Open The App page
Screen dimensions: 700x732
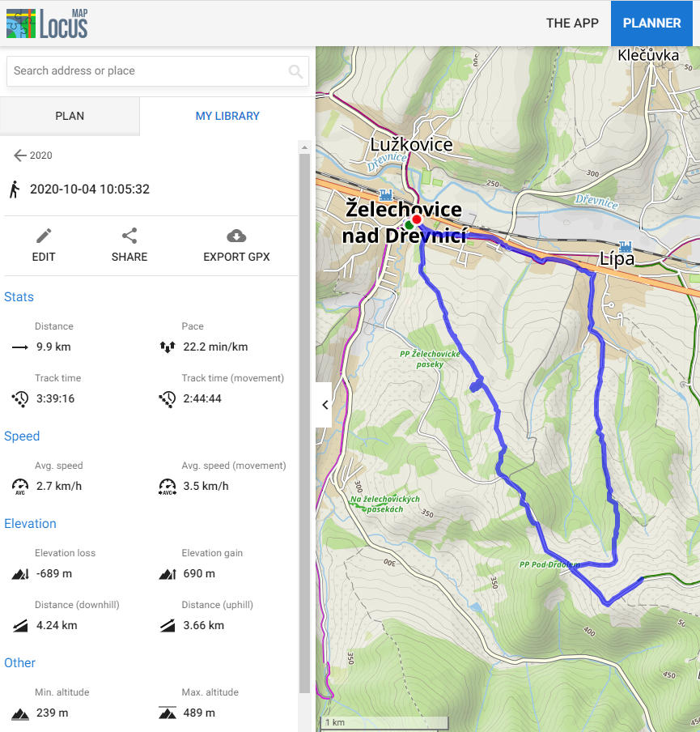[572, 23]
